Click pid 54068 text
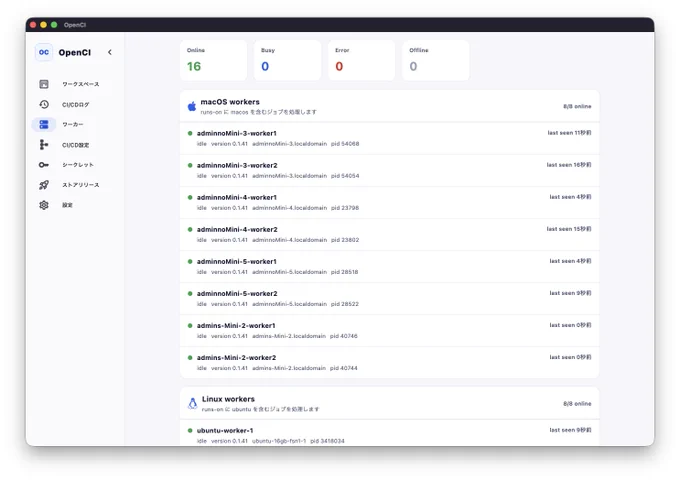The width and height of the screenshot is (680, 480). pos(345,144)
